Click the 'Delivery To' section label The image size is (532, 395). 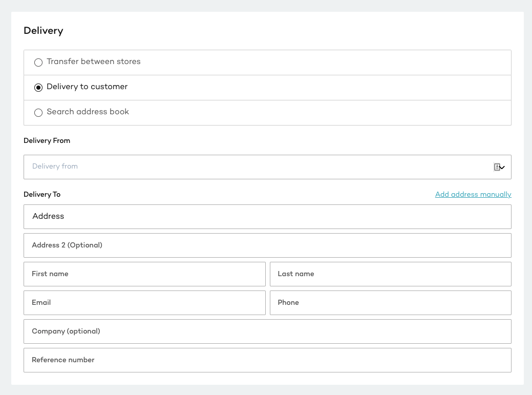[42, 195]
